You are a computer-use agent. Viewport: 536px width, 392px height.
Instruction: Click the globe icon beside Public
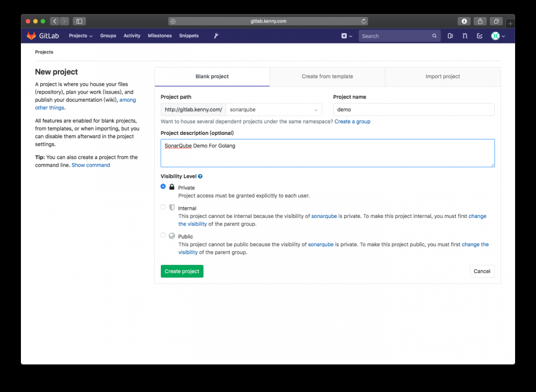(x=172, y=236)
